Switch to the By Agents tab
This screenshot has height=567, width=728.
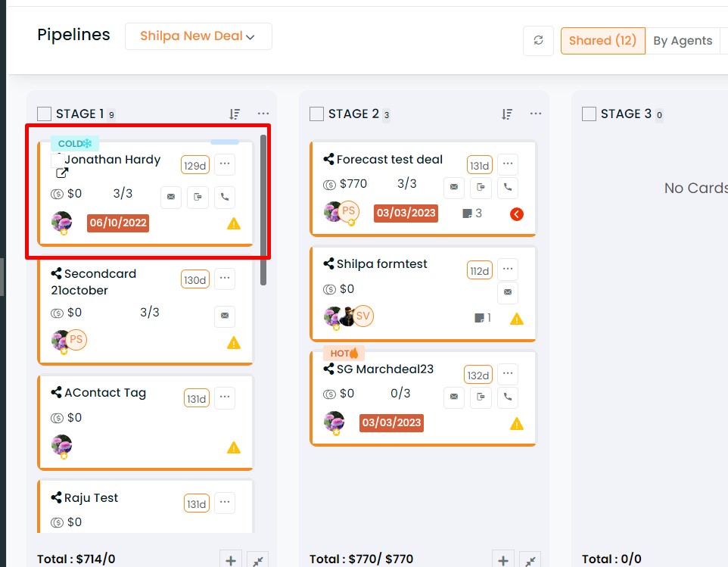coord(683,41)
